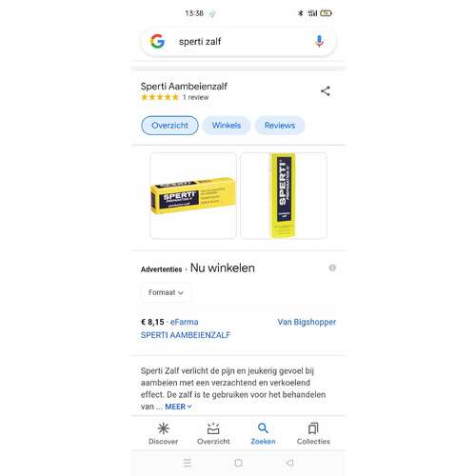Open the Overzicht bottom navigation item
476x476 pixels.
point(213,434)
